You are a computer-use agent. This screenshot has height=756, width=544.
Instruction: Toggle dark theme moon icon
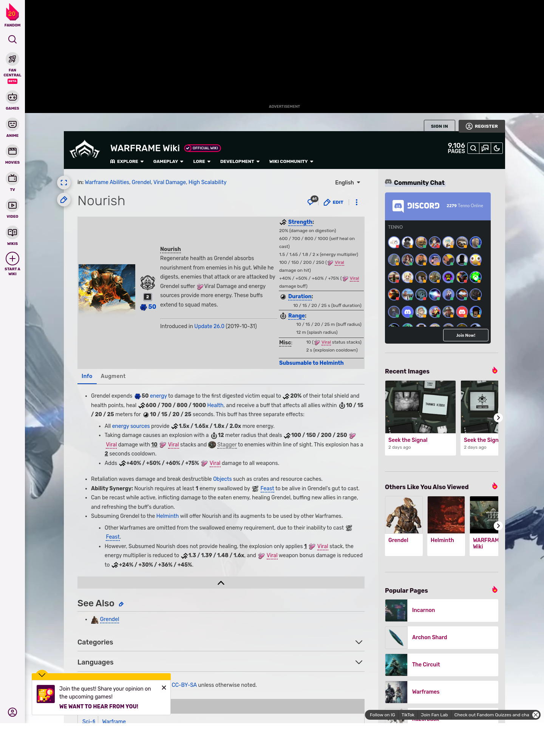tap(497, 148)
